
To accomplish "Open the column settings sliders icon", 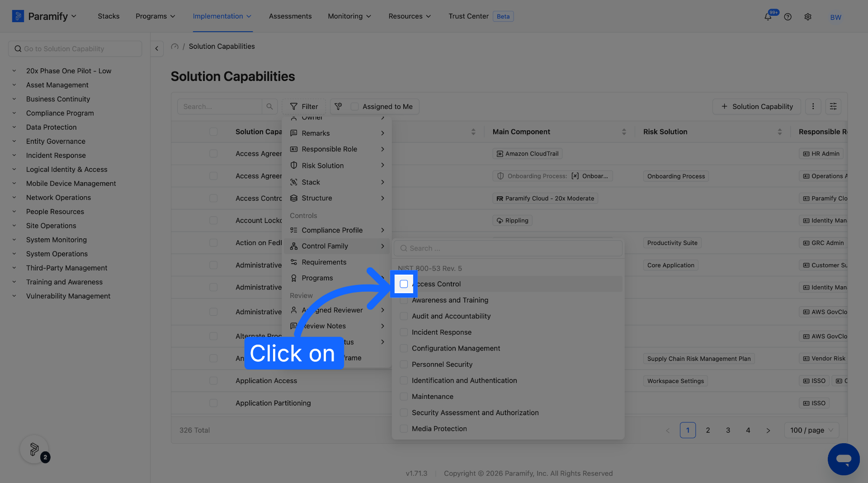I will (833, 106).
